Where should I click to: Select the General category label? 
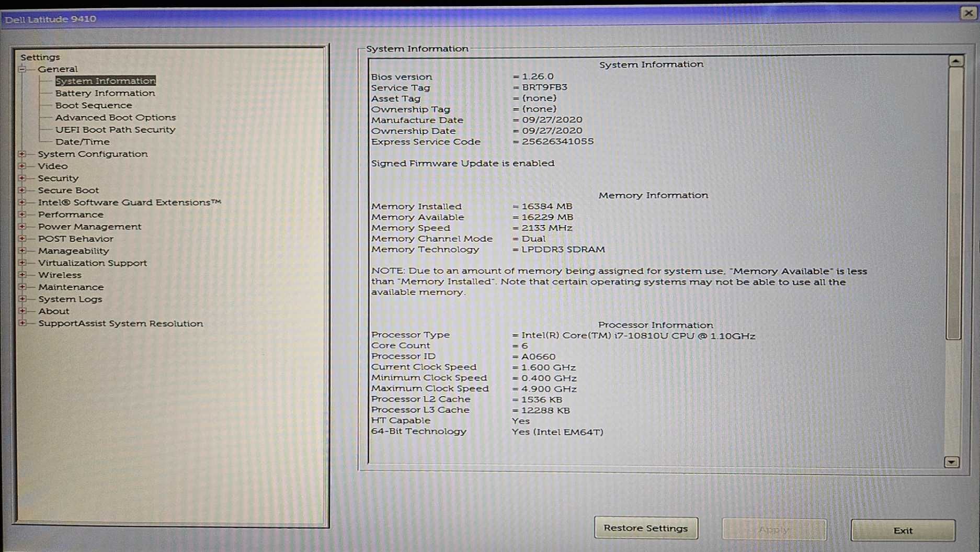coord(58,69)
